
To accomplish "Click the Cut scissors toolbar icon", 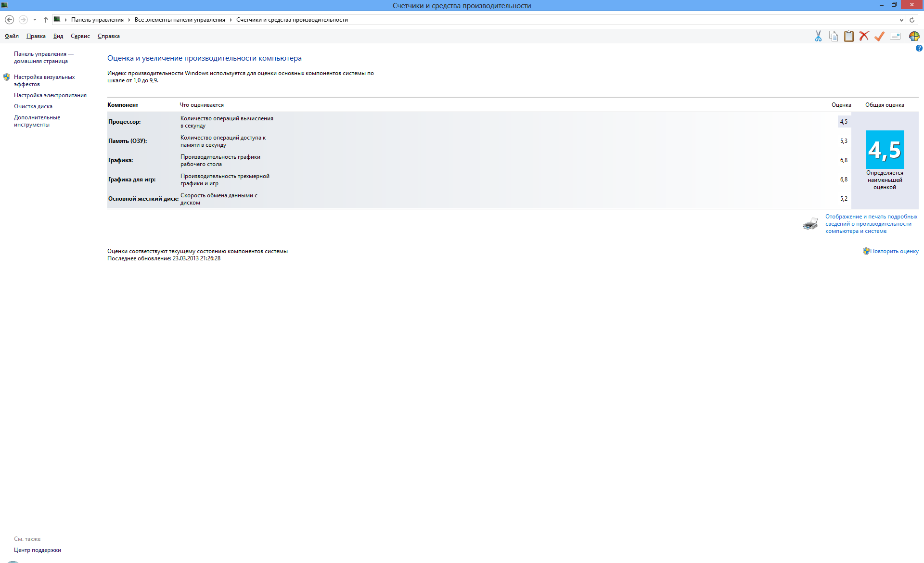I will pyautogui.click(x=818, y=36).
